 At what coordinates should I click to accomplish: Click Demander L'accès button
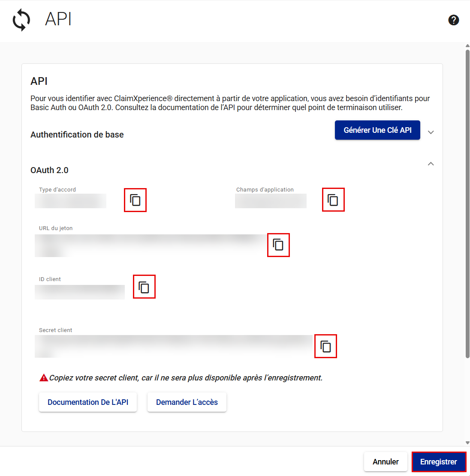point(187,402)
